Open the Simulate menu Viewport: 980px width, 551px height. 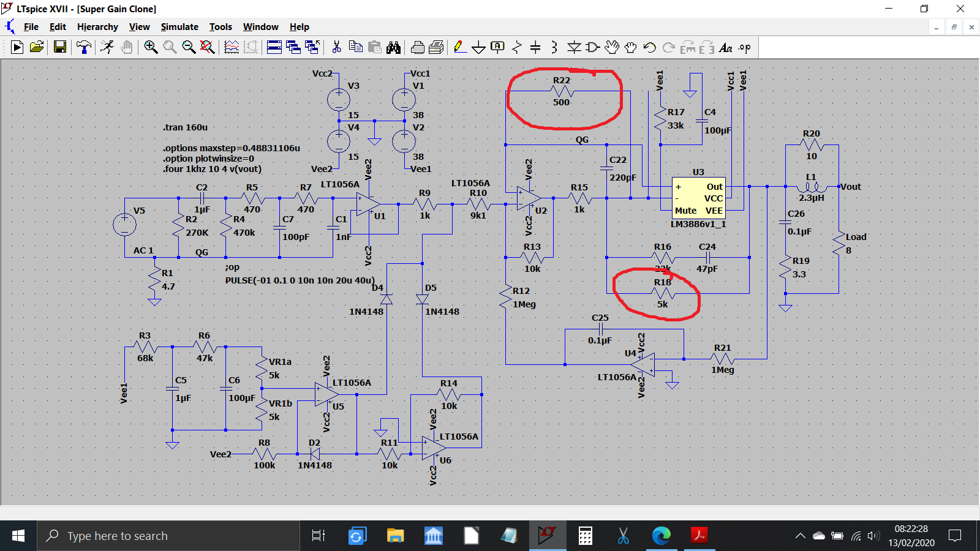(179, 27)
